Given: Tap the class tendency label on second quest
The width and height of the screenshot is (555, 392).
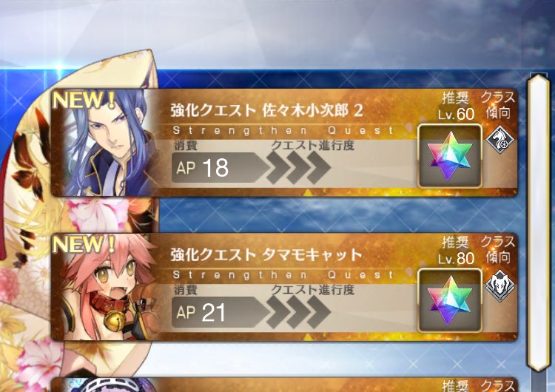Looking at the screenshot, I should click(x=498, y=250).
